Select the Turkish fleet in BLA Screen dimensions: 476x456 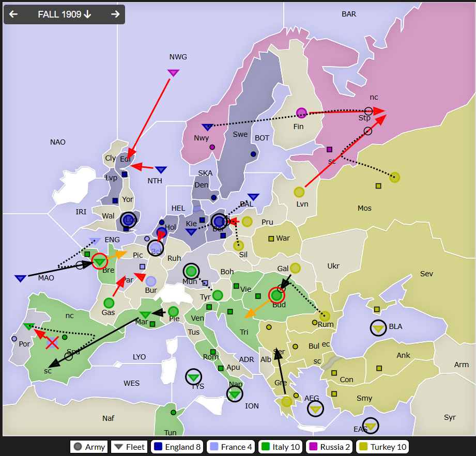click(x=378, y=328)
